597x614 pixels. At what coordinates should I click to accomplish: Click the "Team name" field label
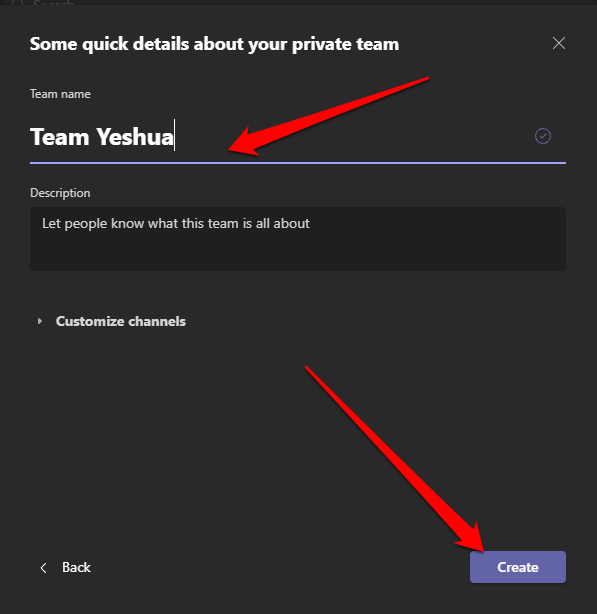click(x=60, y=94)
